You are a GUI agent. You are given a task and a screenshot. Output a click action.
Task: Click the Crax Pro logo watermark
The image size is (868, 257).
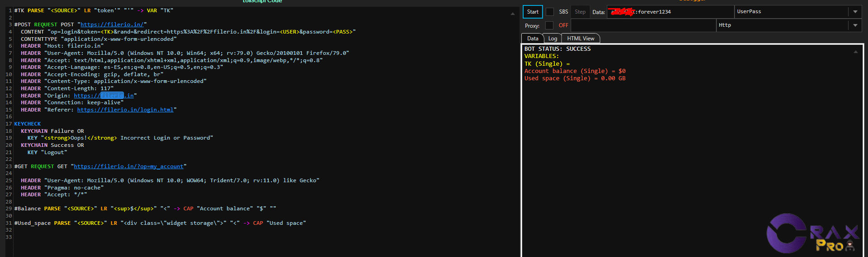[x=812, y=233]
